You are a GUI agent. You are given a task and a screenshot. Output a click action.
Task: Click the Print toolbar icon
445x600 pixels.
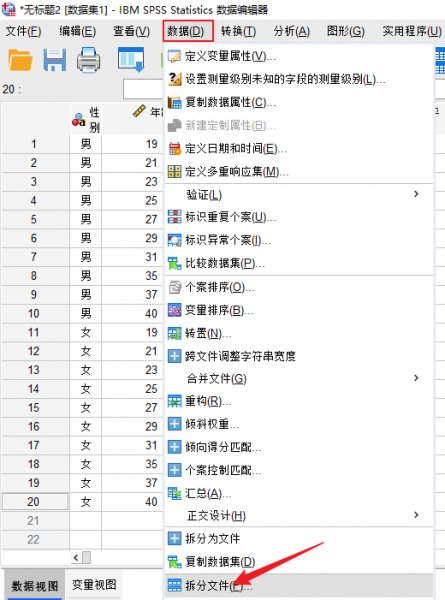[88, 60]
